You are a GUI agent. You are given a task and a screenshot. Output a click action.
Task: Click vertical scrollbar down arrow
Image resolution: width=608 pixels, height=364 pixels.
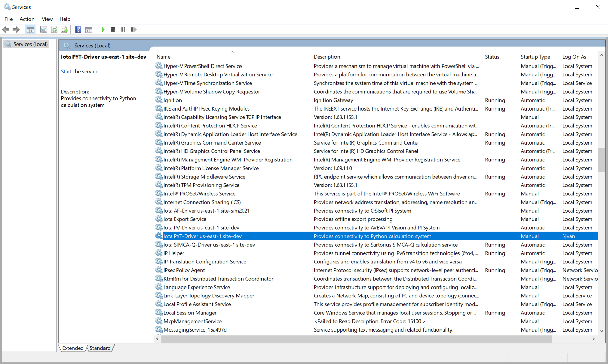coord(602,331)
